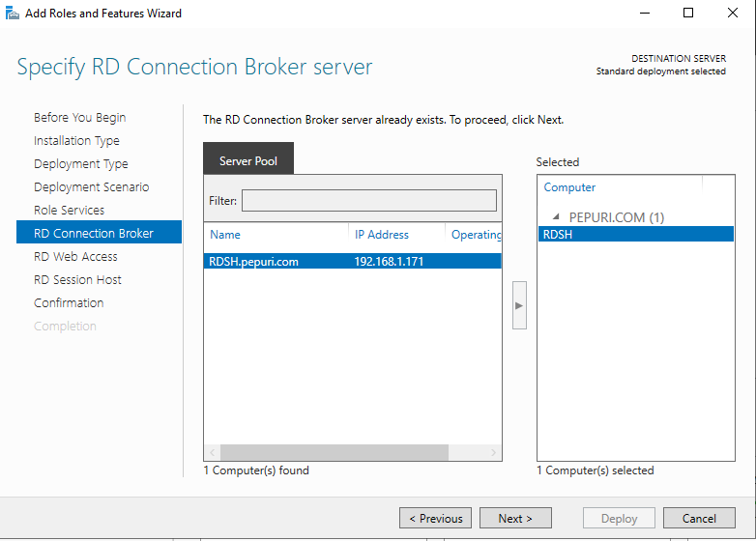Go to RD Session Host step
Viewport: 756px width, 541px height.
(x=77, y=279)
